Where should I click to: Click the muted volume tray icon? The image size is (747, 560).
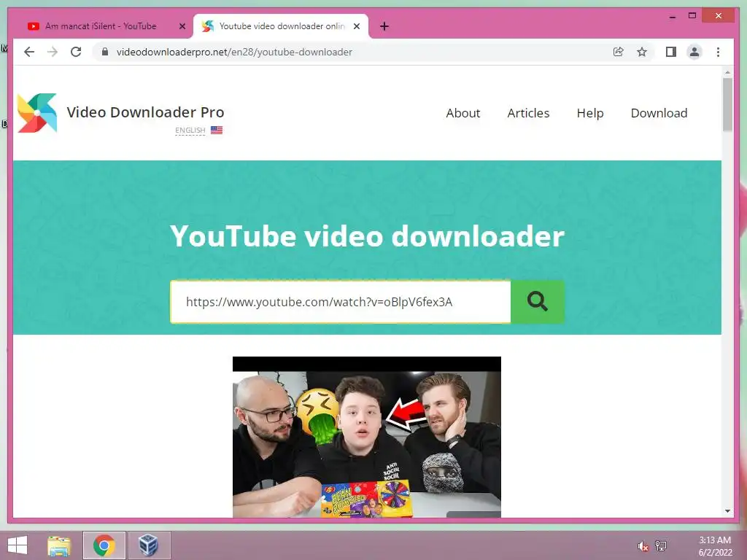(x=643, y=546)
